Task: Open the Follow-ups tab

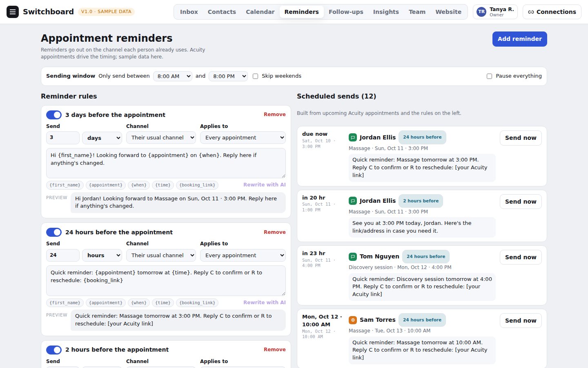Action: [346, 12]
